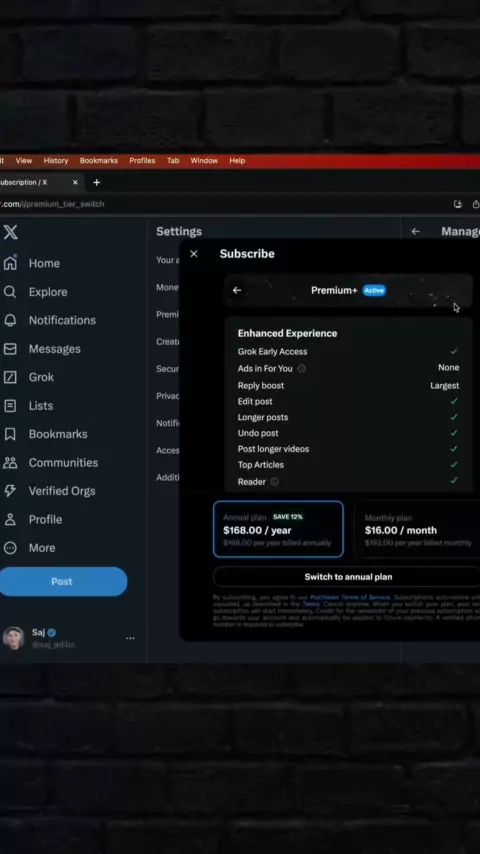
Task: Expand account options dots next to Saj
Action: (x=130, y=638)
